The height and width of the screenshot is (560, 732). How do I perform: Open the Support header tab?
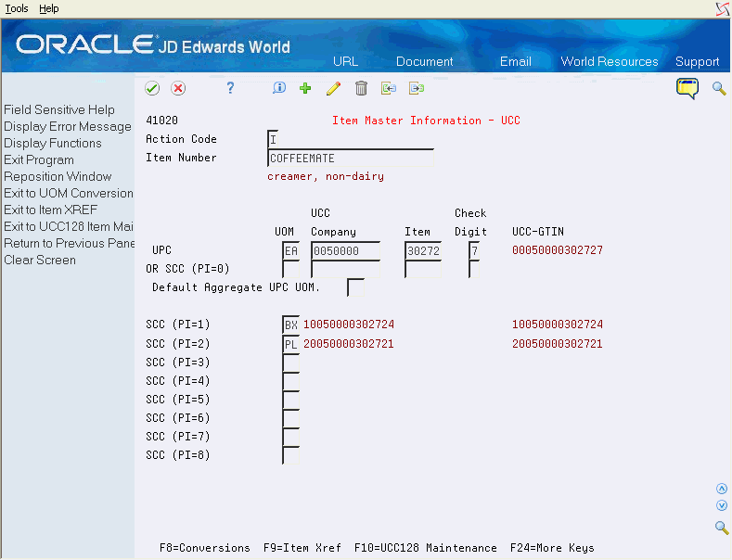click(x=697, y=61)
